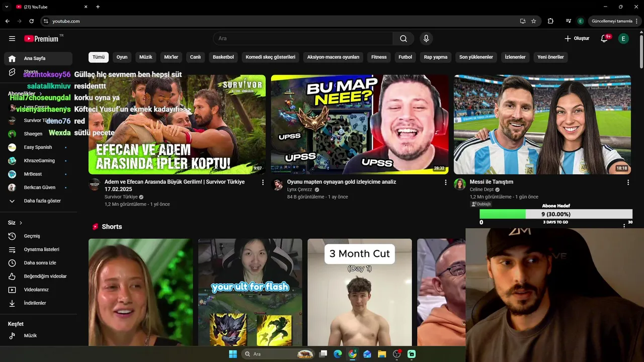Open Oynatma listeleri playlists

click(x=38, y=249)
